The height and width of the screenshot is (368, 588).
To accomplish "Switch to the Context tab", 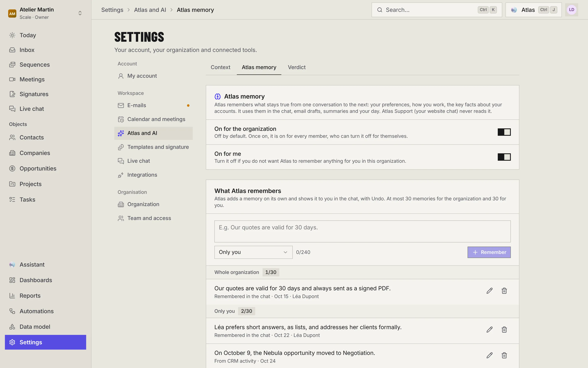I will pos(220,67).
